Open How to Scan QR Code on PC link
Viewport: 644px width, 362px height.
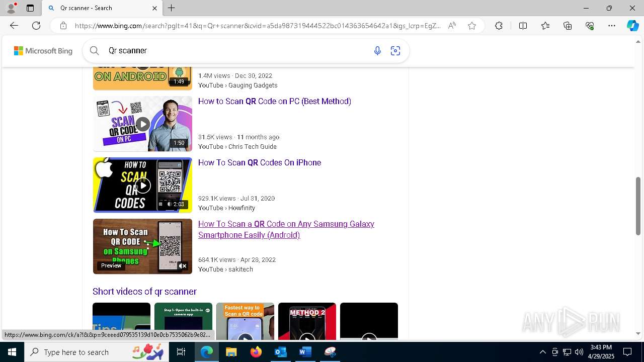pyautogui.click(x=275, y=101)
